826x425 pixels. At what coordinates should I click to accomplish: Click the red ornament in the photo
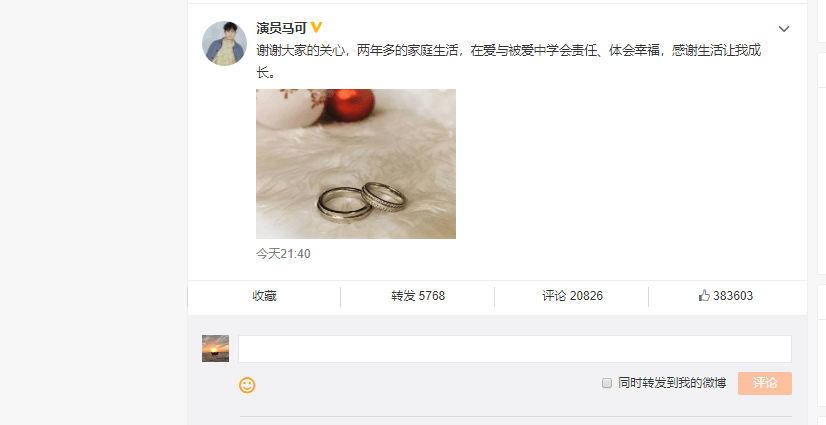point(349,105)
